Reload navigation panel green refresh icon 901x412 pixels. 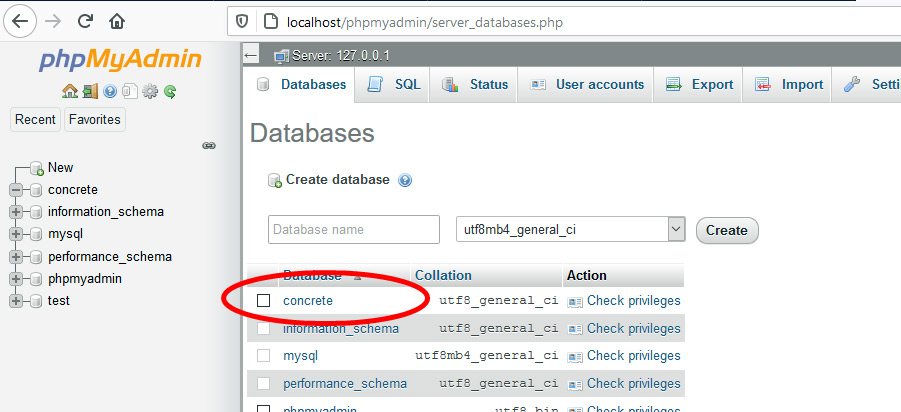(x=170, y=91)
